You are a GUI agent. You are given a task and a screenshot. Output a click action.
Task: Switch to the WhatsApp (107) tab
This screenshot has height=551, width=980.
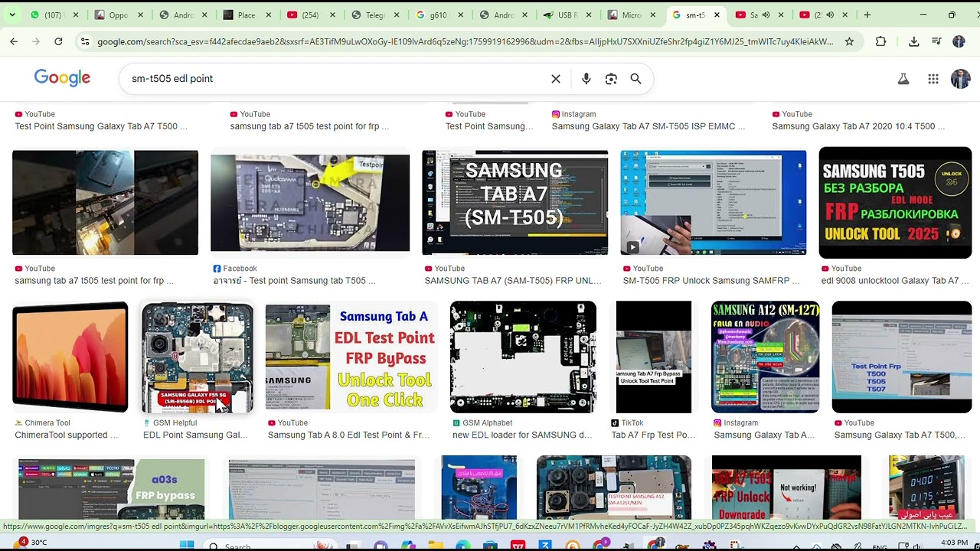click(54, 15)
